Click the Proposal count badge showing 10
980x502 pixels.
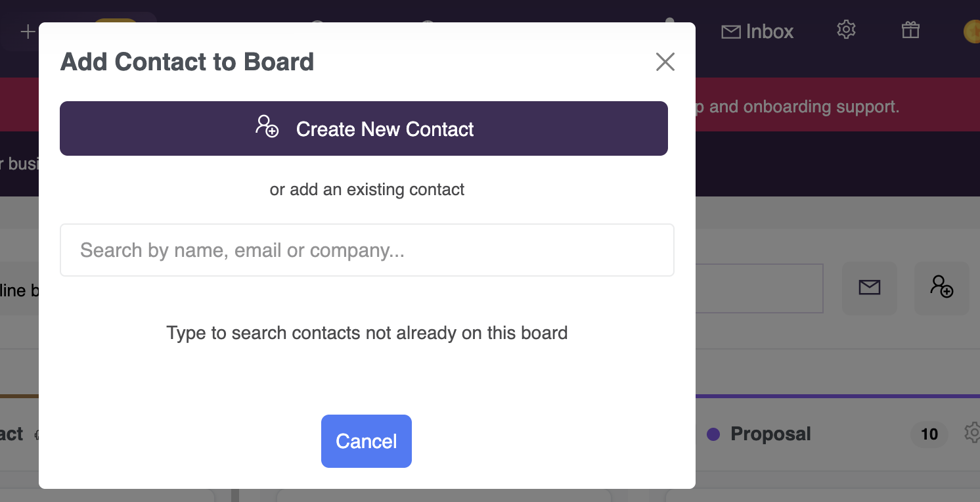(x=929, y=434)
